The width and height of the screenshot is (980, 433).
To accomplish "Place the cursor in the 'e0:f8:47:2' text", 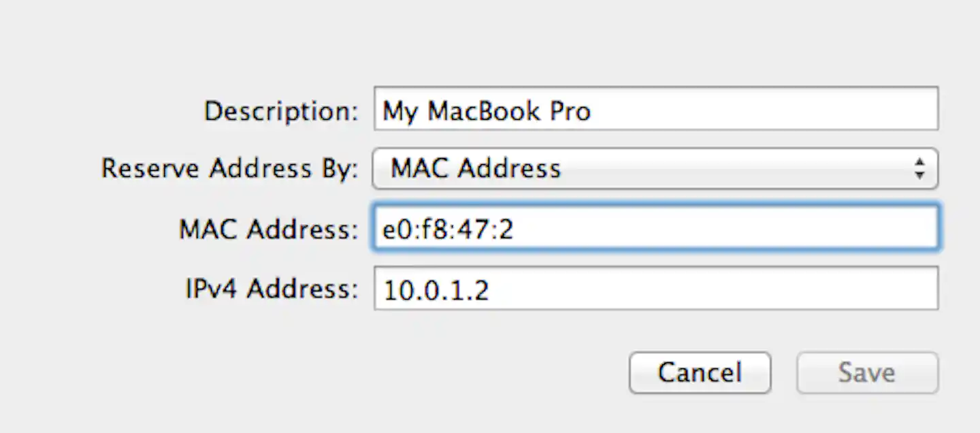I will pyautogui.click(x=448, y=230).
